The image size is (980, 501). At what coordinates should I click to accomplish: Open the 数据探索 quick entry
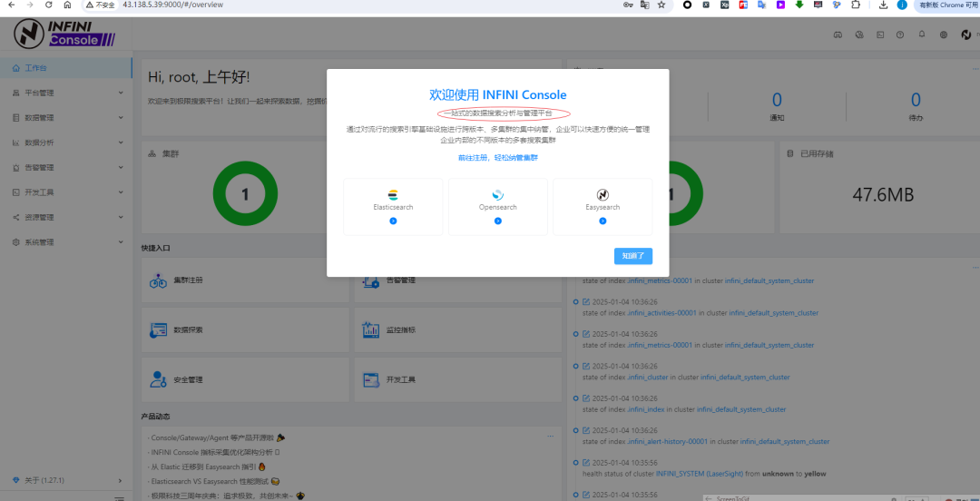(245, 329)
